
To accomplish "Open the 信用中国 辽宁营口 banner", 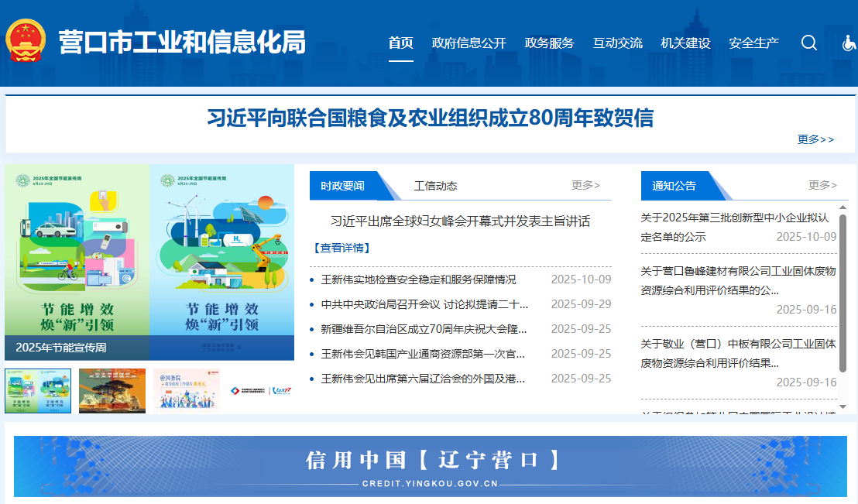I will [x=431, y=466].
